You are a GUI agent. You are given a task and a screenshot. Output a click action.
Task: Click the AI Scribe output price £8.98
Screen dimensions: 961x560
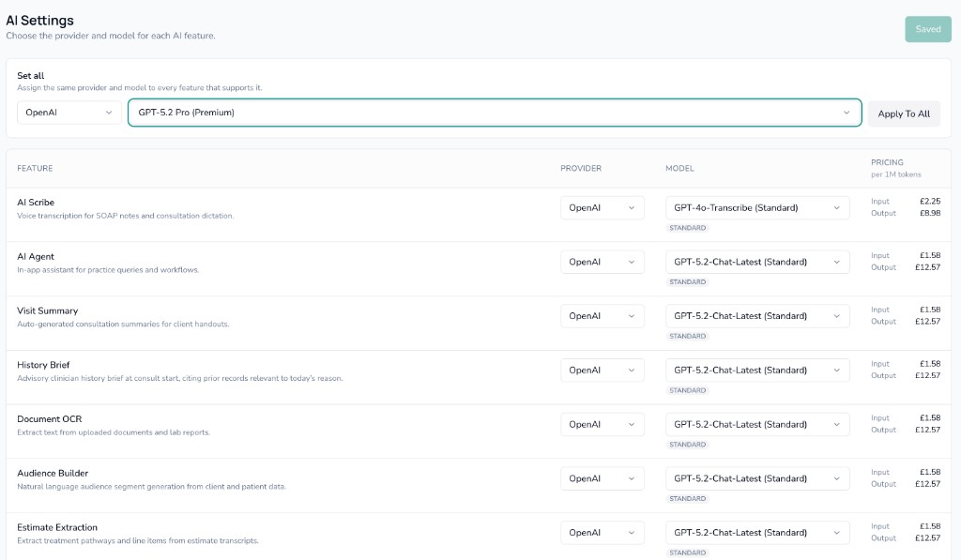click(930, 213)
